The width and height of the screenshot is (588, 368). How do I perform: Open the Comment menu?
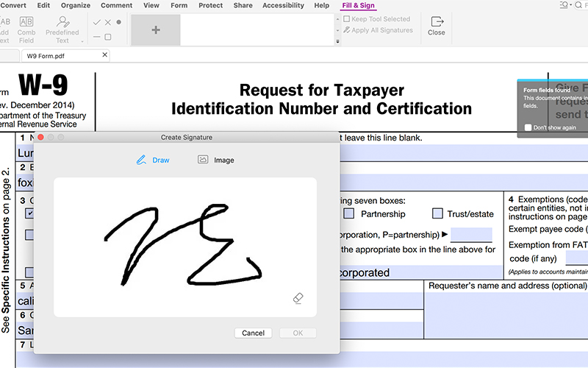pyautogui.click(x=116, y=5)
